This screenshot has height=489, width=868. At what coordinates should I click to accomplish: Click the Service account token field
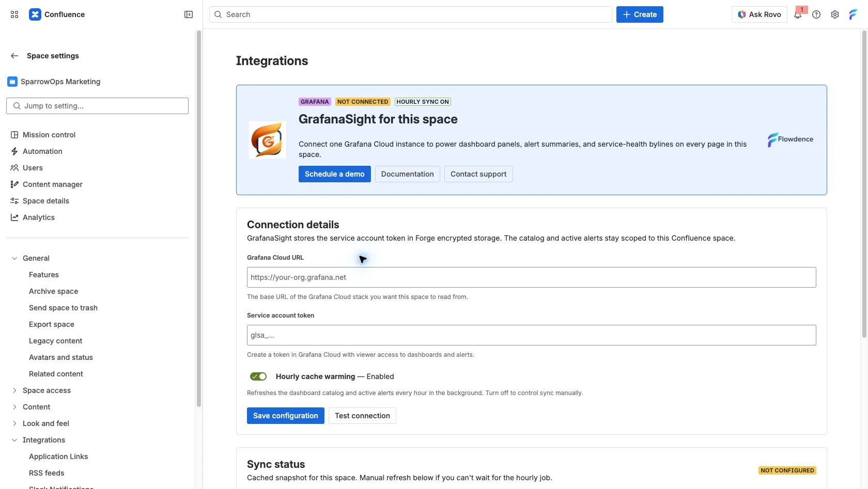(532, 335)
